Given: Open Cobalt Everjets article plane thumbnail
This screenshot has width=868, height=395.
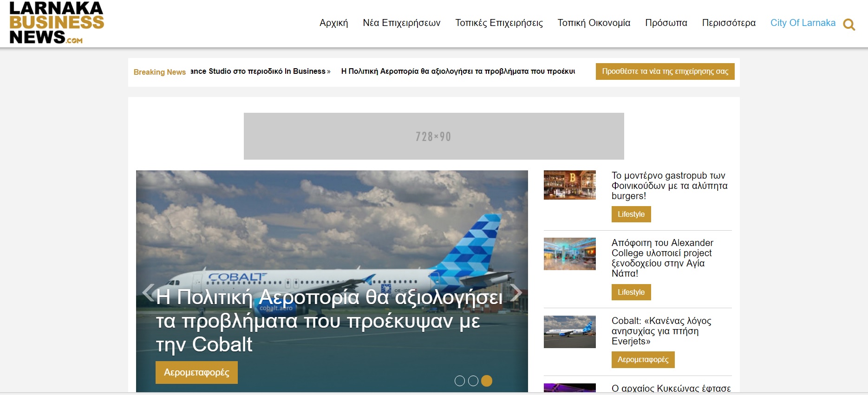Looking at the screenshot, I should pos(570,332).
